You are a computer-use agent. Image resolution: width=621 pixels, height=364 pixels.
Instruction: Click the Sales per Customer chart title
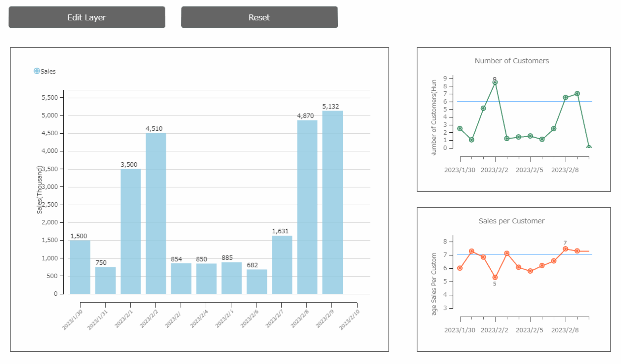(x=512, y=221)
